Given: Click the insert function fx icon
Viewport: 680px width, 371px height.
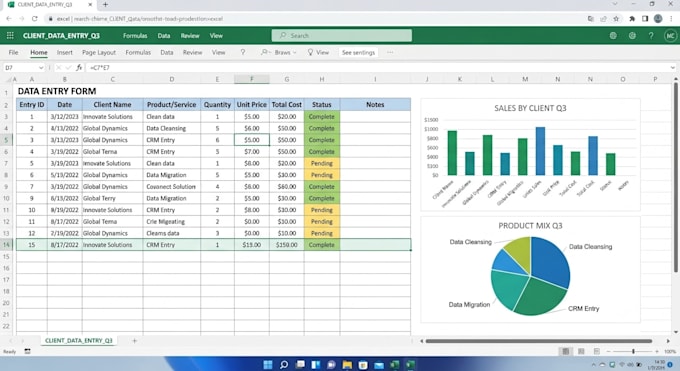Looking at the screenshot, I should tap(79, 68).
